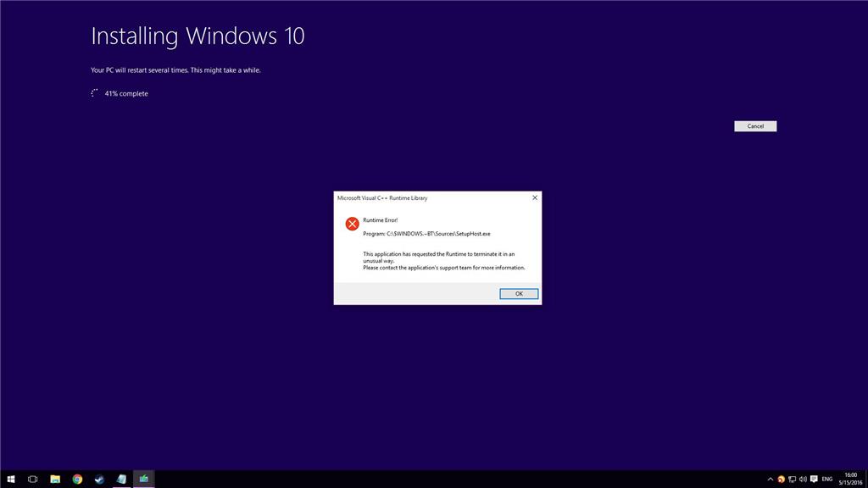Open the Action Center notifications
868x488 pixels.
814,480
